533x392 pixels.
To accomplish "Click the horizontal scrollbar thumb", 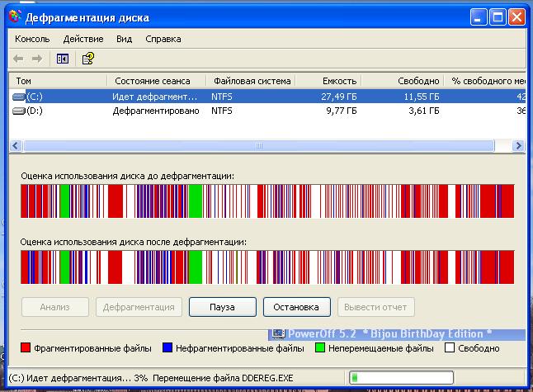I will coord(259,146).
